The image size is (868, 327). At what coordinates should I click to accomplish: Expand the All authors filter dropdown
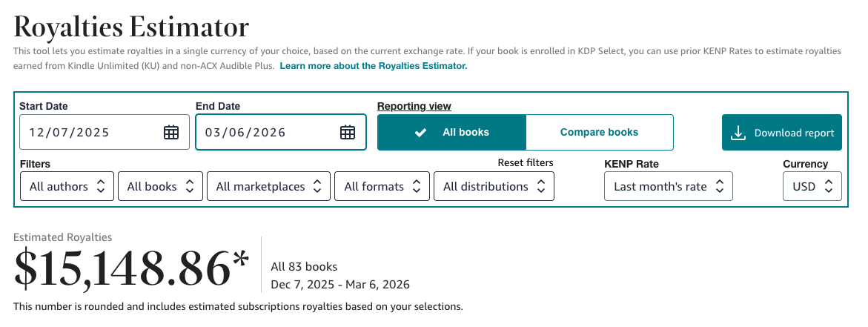click(67, 187)
